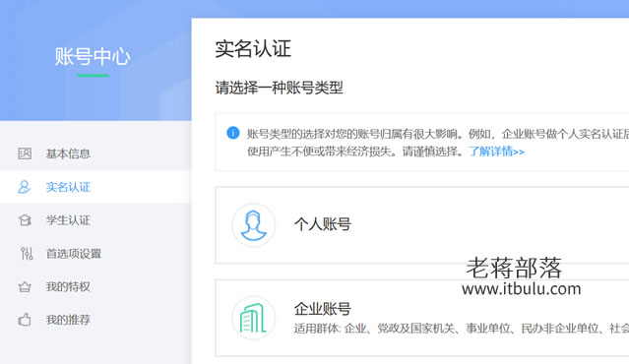Open 我的特权 menu item
Screen dimensions: 629x364
coord(95,286)
